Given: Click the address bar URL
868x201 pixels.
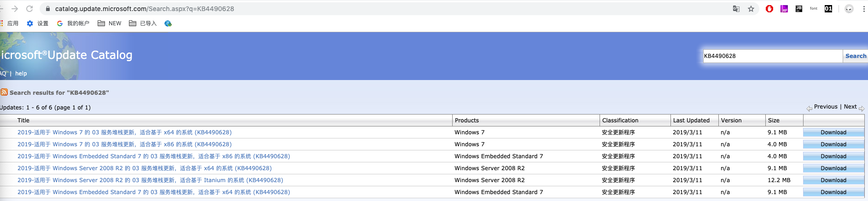Looking at the screenshot, I should coord(145,9).
